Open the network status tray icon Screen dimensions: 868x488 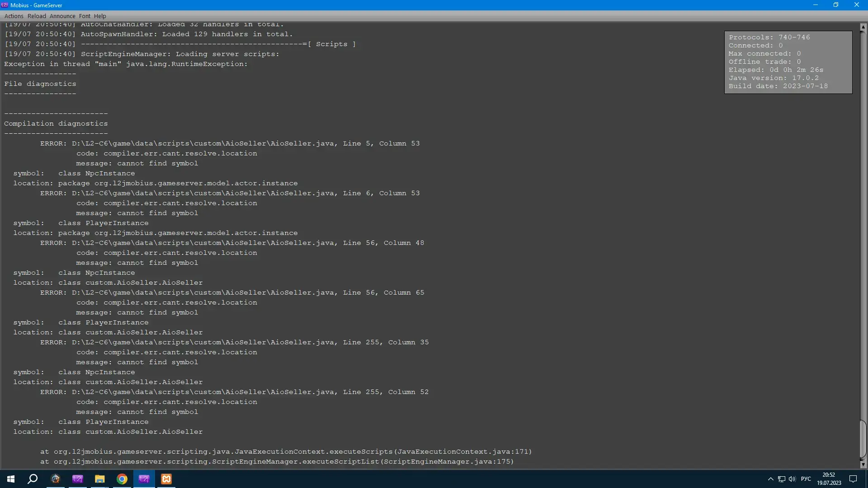(x=782, y=479)
